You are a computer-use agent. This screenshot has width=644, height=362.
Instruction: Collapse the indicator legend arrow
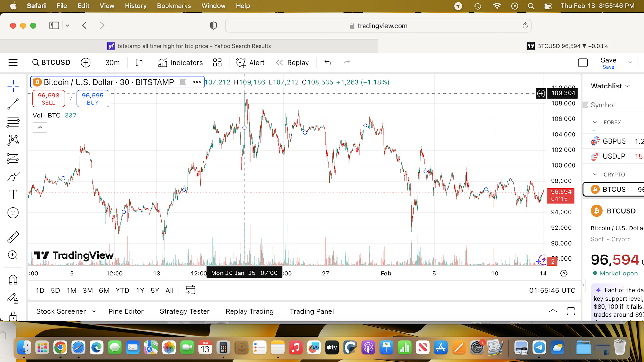pos(40,127)
